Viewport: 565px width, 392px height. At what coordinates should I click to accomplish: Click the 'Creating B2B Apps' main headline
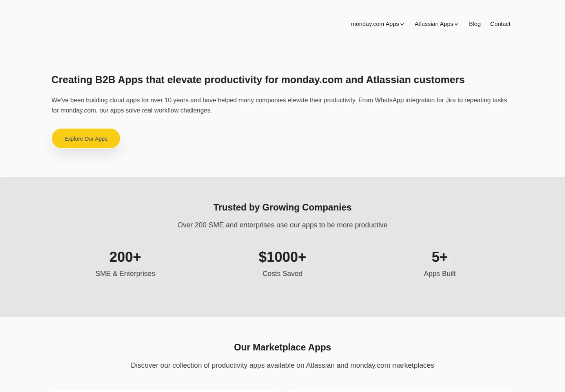coord(258,80)
